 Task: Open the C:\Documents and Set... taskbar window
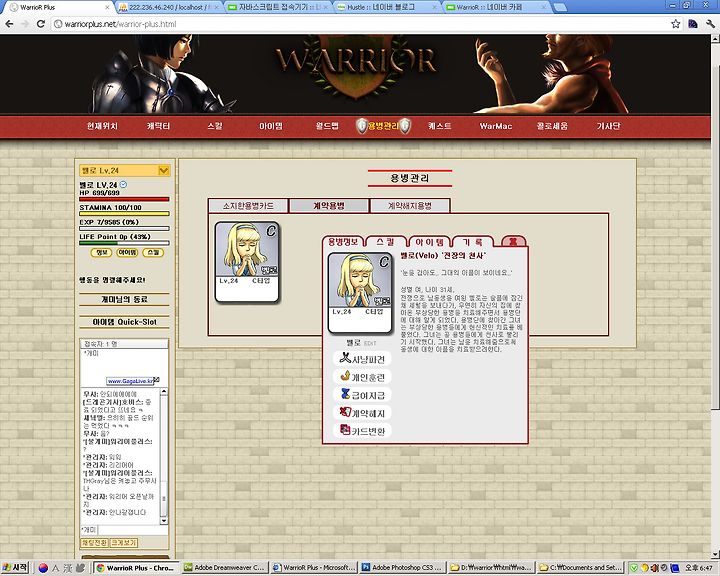[580, 568]
